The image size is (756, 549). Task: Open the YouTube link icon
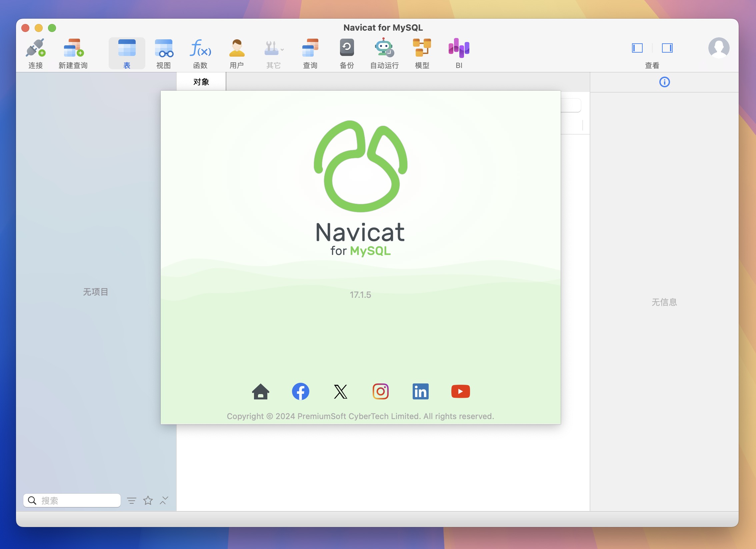461,391
